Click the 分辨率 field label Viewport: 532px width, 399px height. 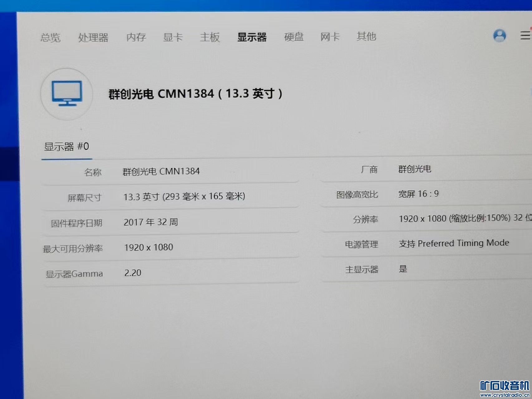[x=365, y=220]
